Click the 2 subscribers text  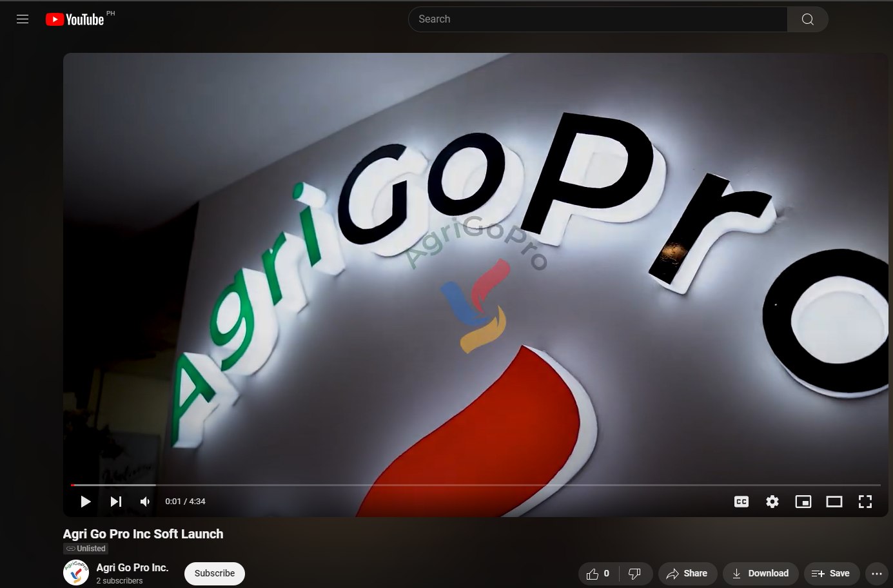(119, 581)
